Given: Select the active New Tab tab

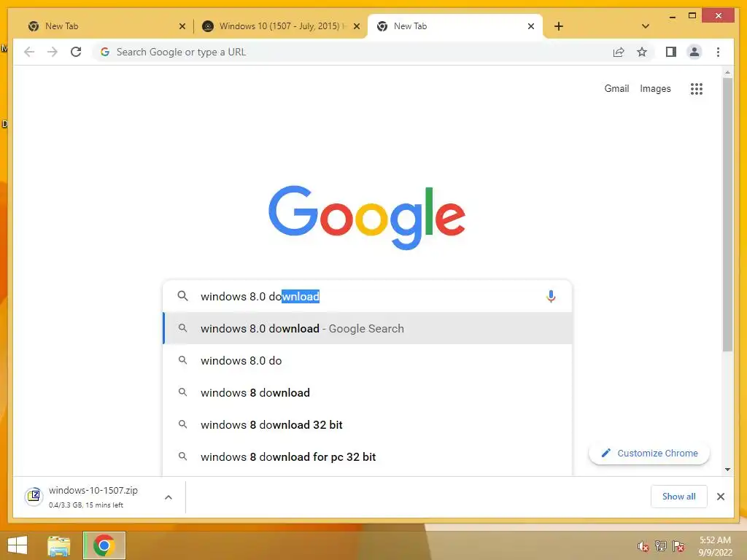Looking at the screenshot, I should pos(454,26).
